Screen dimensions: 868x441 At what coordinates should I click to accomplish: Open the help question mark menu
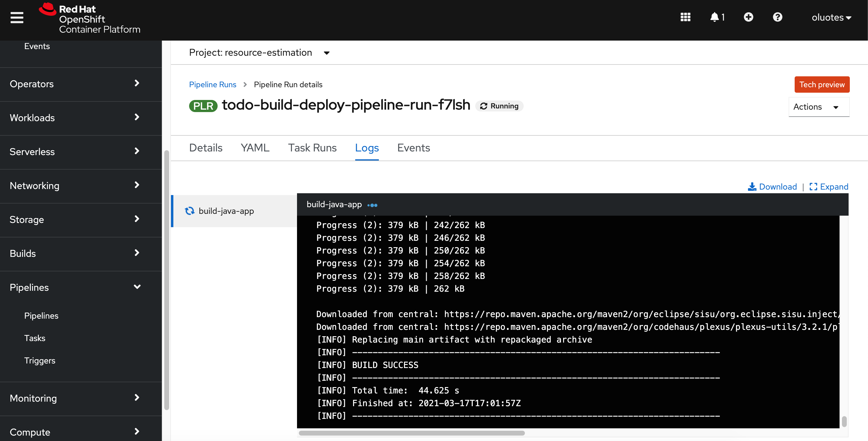tap(777, 17)
